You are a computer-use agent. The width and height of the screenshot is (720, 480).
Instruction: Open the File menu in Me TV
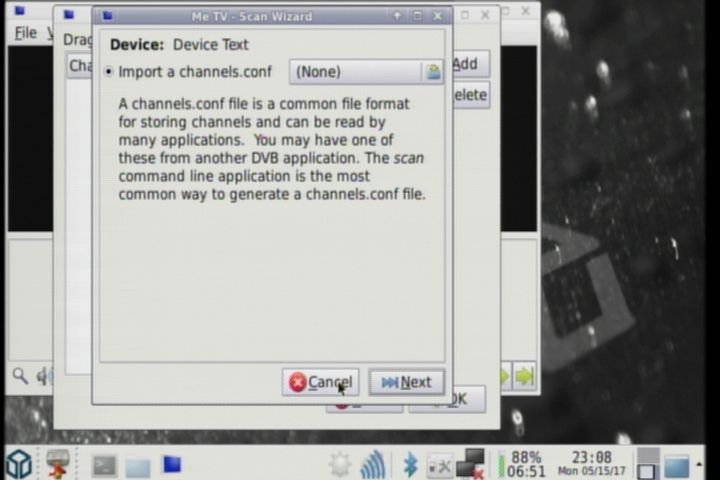26,33
